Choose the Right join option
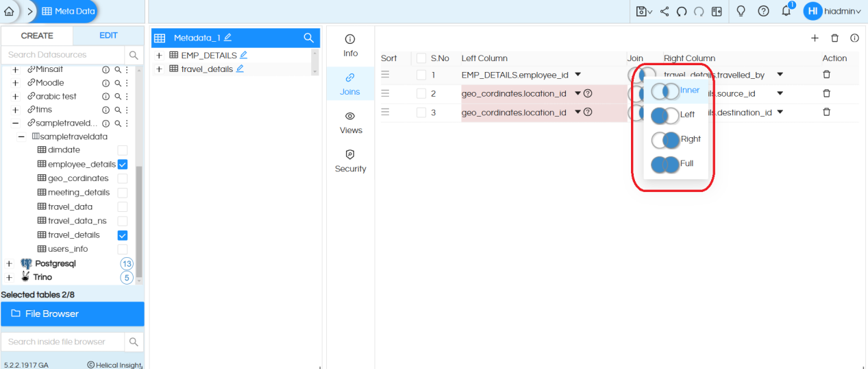868x369 pixels. pos(675,139)
